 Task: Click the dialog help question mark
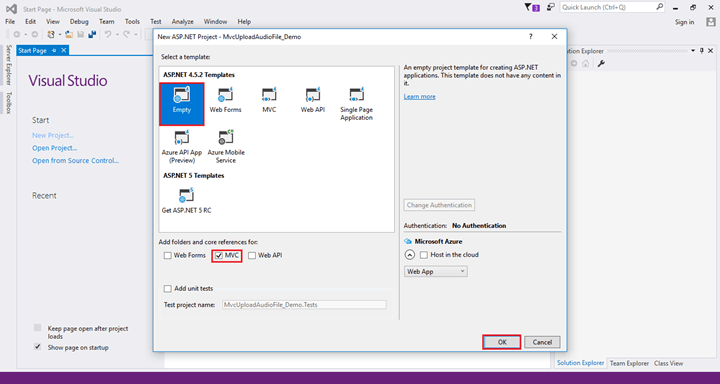pyautogui.click(x=531, y=37)
